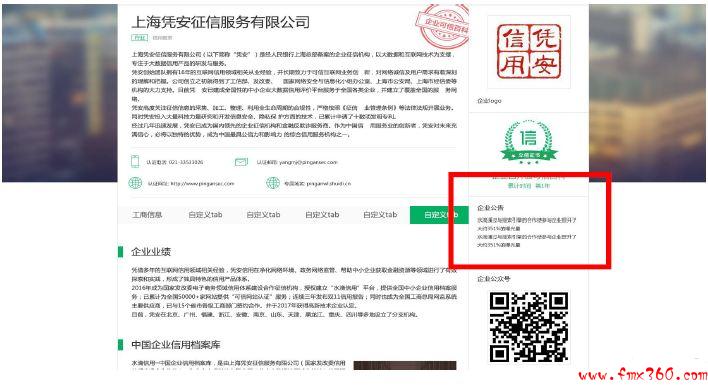708x387 pixels.
Task: Select the green highlighted 自定义tab
Action: [x=439, y=214]
